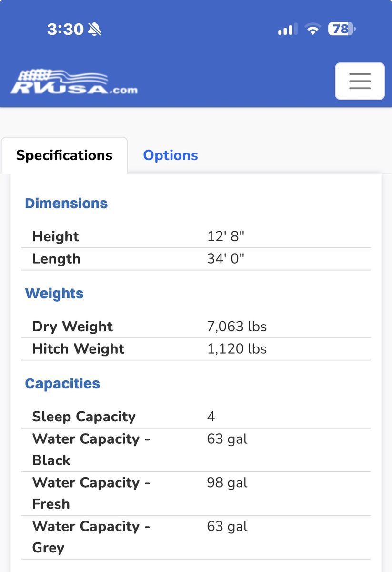Tap the Water Capacity - Grey row
Image resolution: width=392 pixels, height=572 pixels.
tap(196, 537)
